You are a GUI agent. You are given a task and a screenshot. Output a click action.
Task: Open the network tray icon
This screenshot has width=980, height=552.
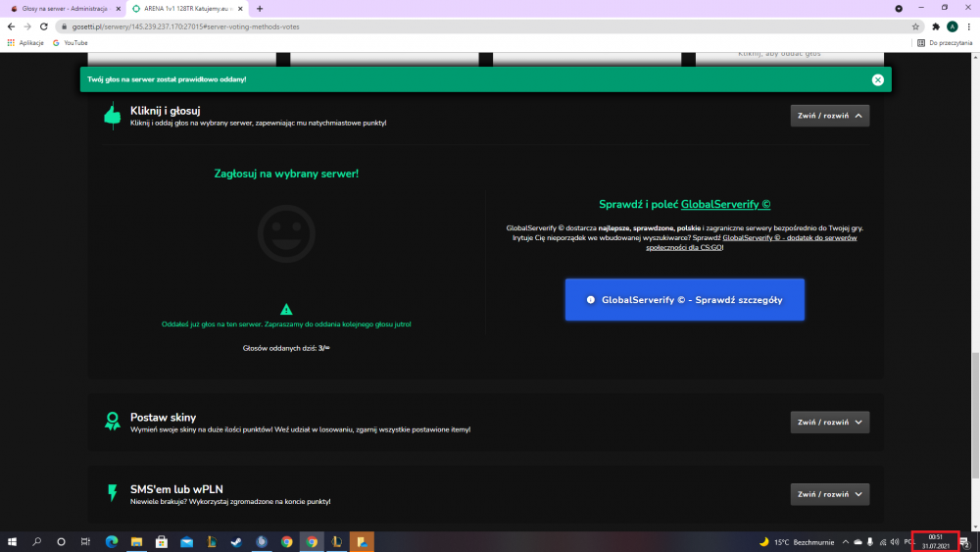[883, 542]
